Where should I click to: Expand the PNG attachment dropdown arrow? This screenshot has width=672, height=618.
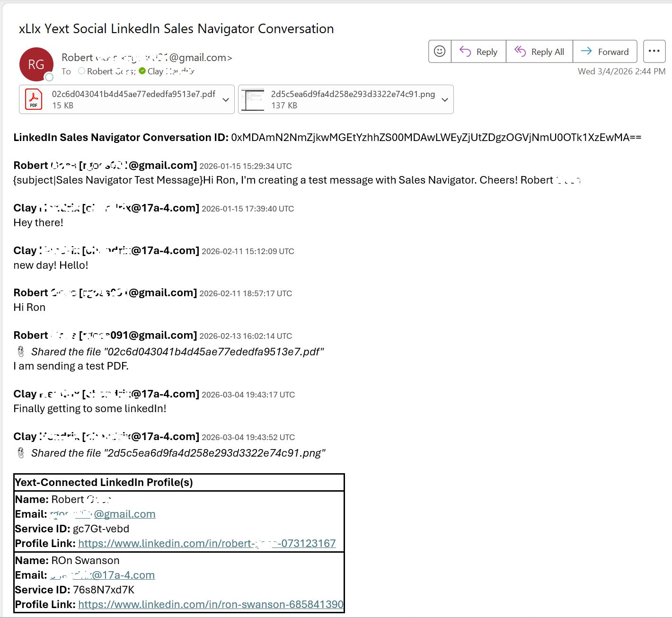coord(445,99)
